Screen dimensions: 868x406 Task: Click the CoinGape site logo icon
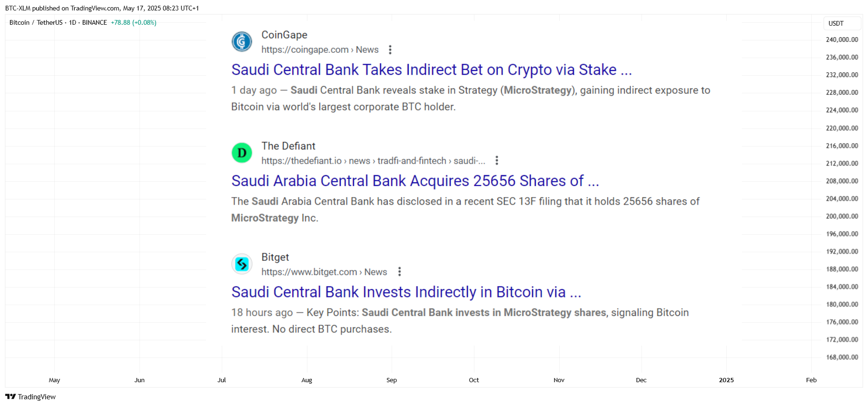(x=242, y=42)
